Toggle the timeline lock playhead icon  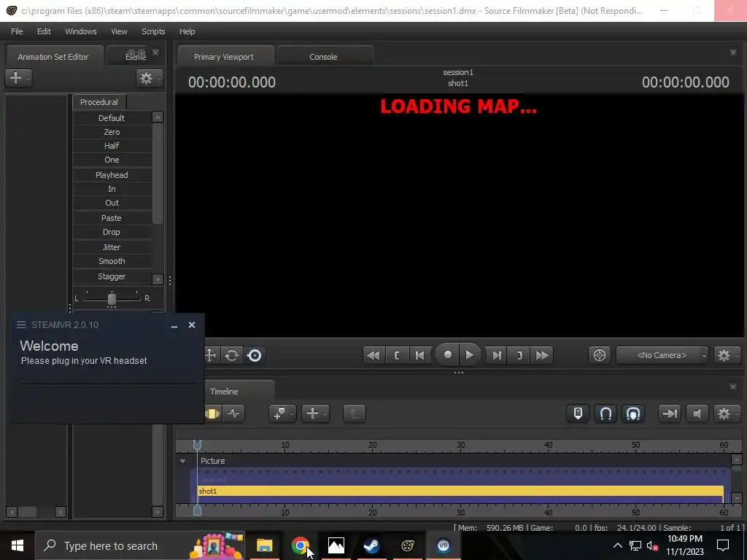tap(578, 413)
